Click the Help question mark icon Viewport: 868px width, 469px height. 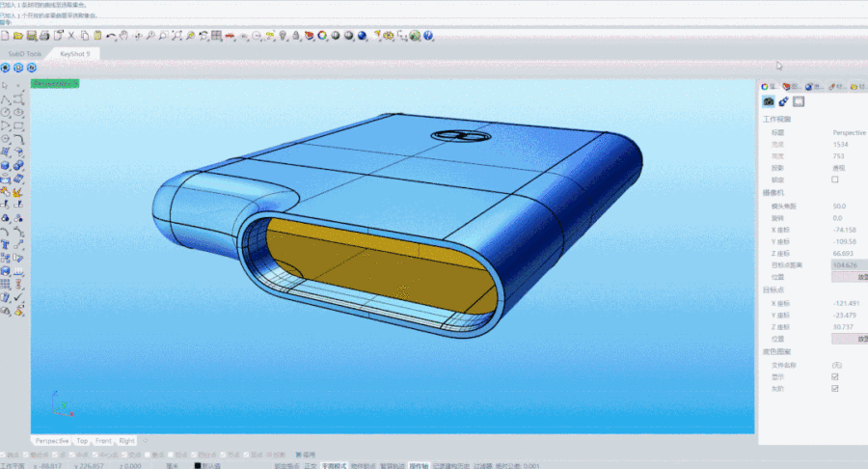pyautogui.click(x=427, y=37)
